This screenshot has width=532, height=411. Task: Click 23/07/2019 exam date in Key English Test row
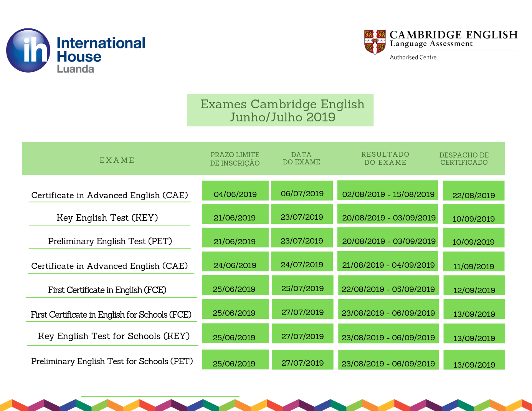click(302, 214)
